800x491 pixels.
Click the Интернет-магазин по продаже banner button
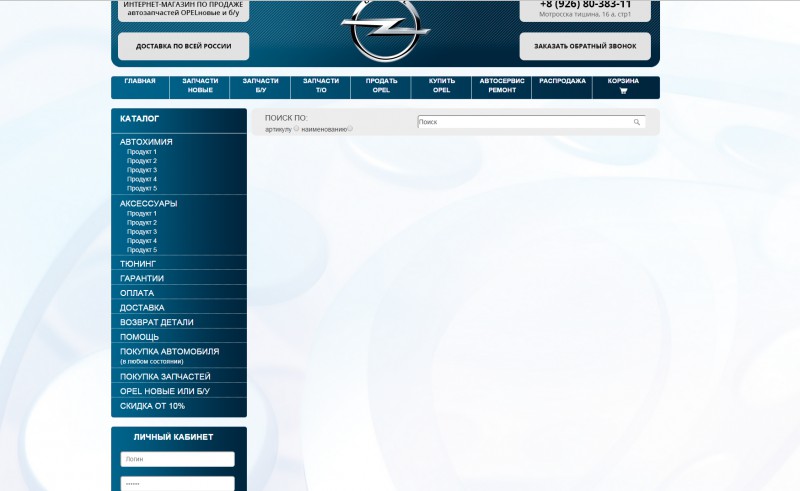(x=184, y=10)
